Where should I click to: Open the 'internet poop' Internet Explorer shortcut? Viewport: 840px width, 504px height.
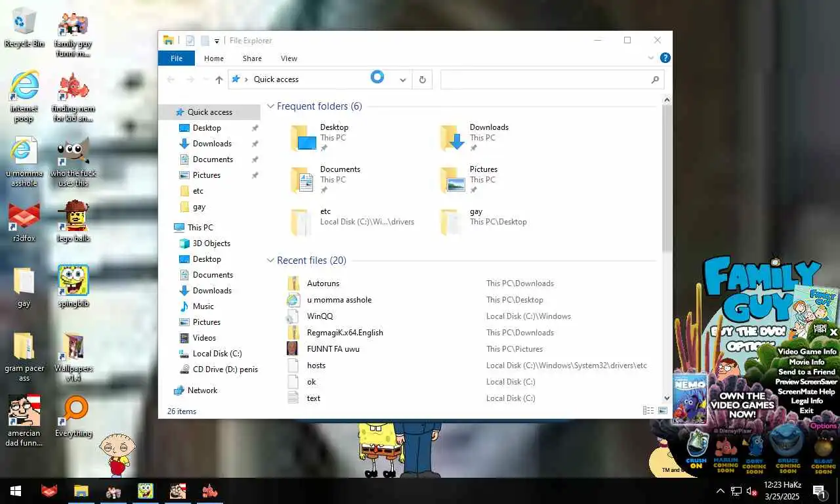coord(24,96)
